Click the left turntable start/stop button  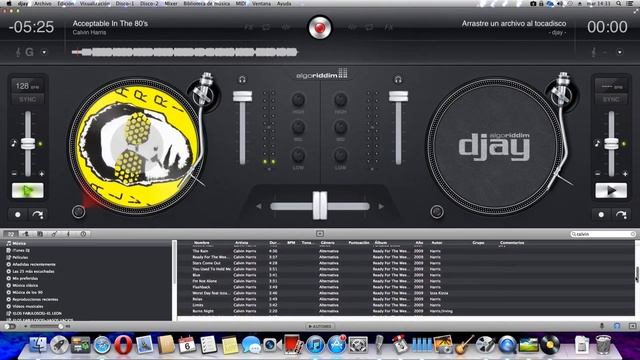(x=78, y=211)
